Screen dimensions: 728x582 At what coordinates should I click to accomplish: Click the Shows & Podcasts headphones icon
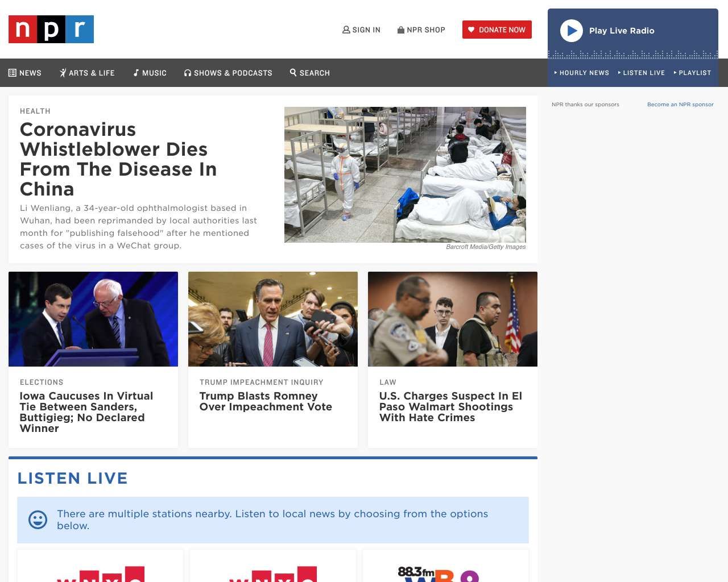188,73
